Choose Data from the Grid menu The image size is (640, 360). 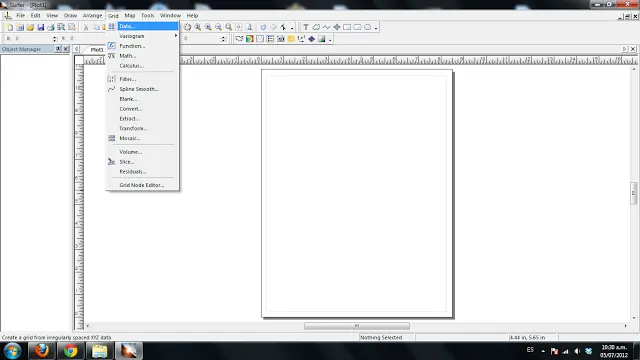[142, 26]
